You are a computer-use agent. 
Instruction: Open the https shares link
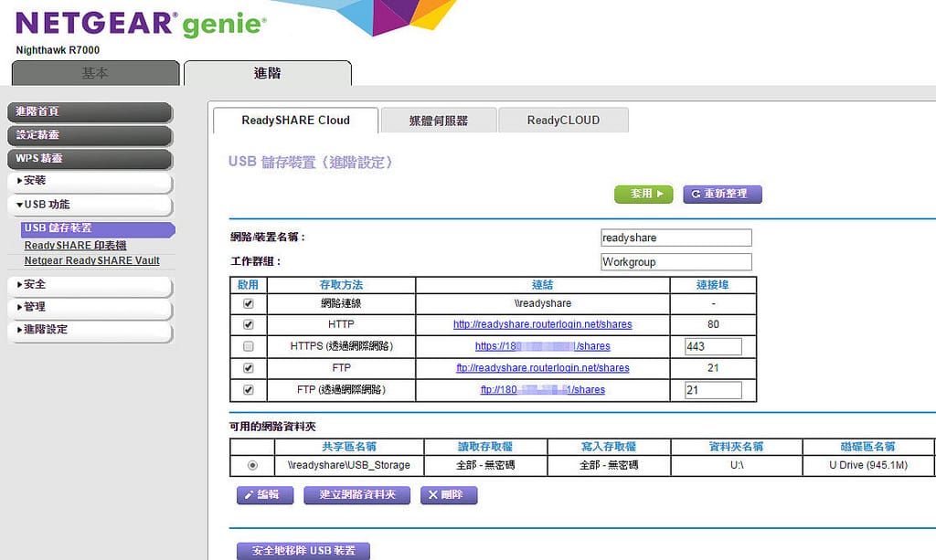pos(543,346)
